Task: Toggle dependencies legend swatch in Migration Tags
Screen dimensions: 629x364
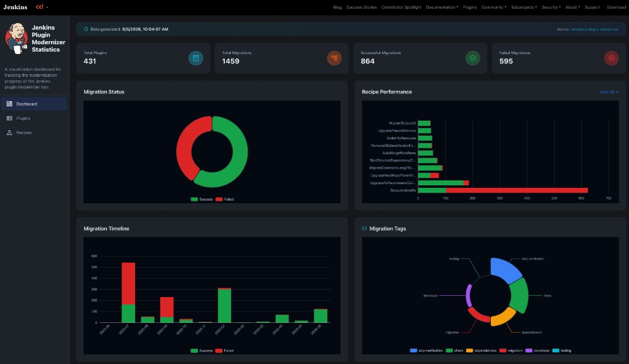Action: coord(469,350)
